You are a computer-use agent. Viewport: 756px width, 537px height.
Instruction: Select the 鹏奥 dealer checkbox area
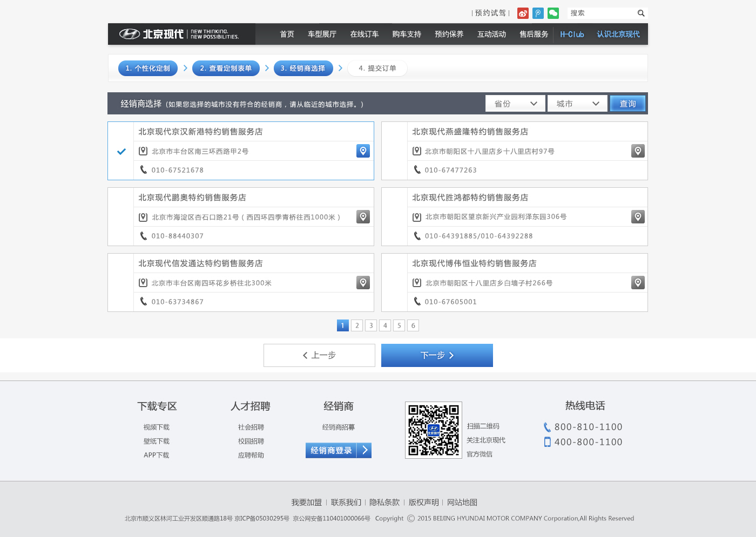pyautogui.click(x=121, y=217)
